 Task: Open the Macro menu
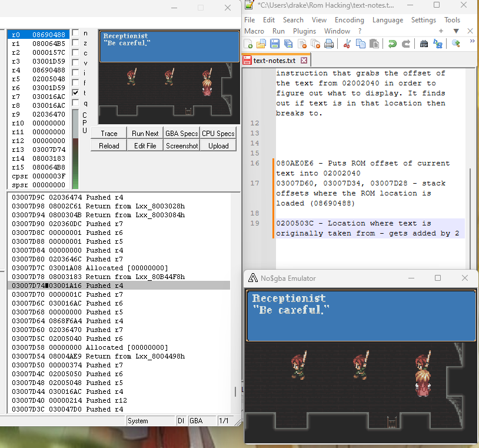coord(254,31)
